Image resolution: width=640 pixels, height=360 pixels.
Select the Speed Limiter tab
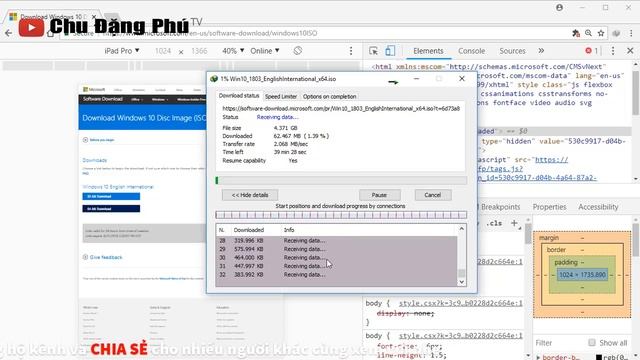(x=281, y=96)
